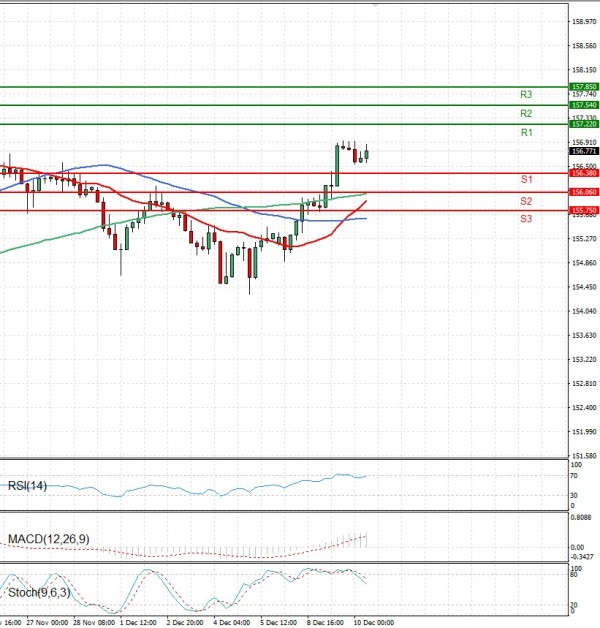This screenshot has height=628, width=600.
Task: Click the MACD(12,26,9) indicator label
Action: point(48,540)
